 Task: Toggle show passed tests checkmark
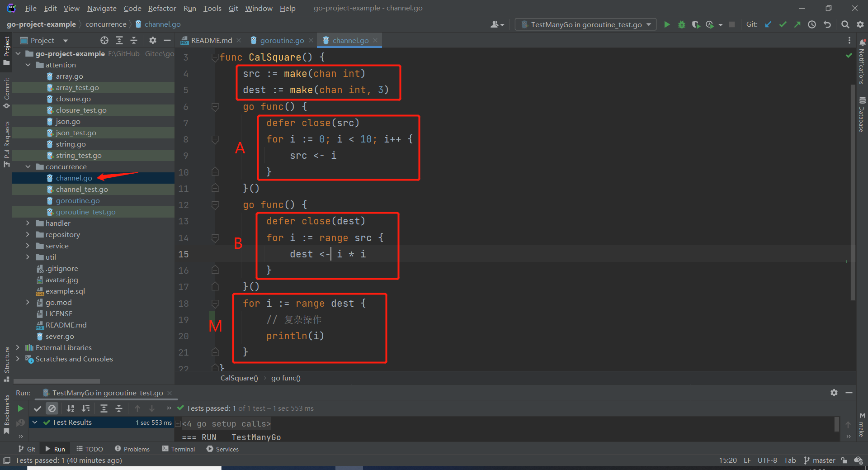(38, 408)
